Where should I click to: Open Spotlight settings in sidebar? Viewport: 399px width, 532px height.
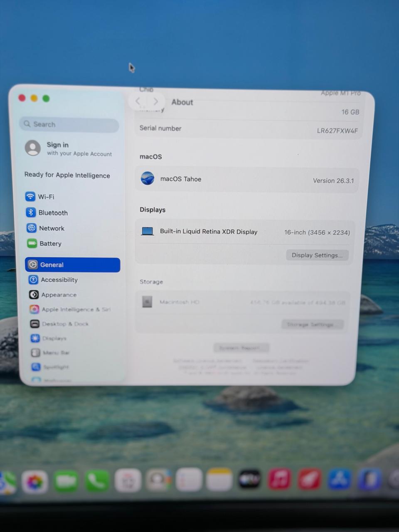(50, 367)
